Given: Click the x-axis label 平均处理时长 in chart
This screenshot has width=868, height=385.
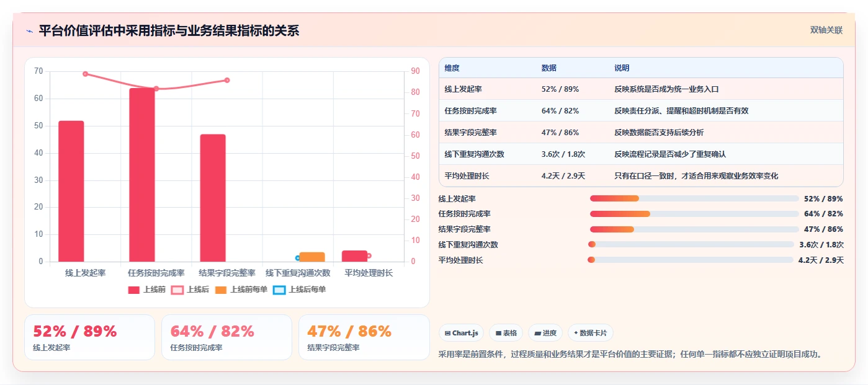Looking at the screenshot, I should pos(369,273).
